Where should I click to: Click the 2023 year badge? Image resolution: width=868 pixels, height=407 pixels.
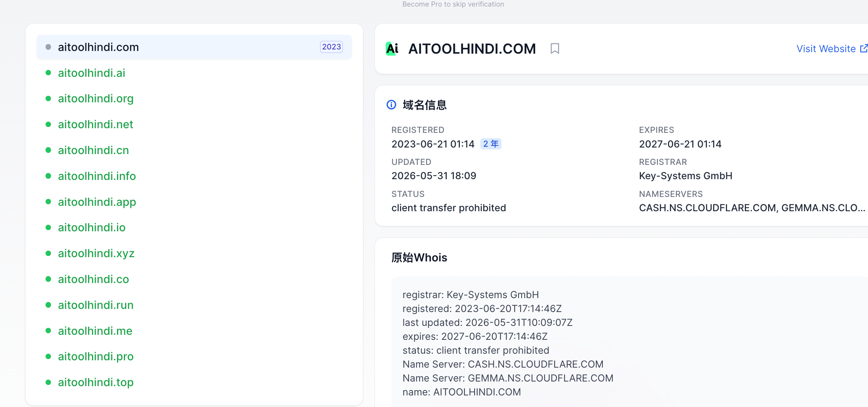pyautogui.click(x=331, y=47)
